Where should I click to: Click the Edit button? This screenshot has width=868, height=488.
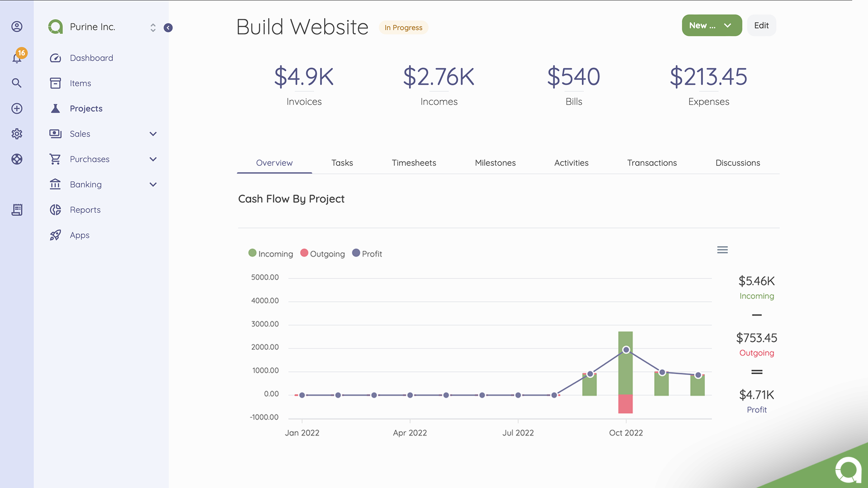pos(761,26)
